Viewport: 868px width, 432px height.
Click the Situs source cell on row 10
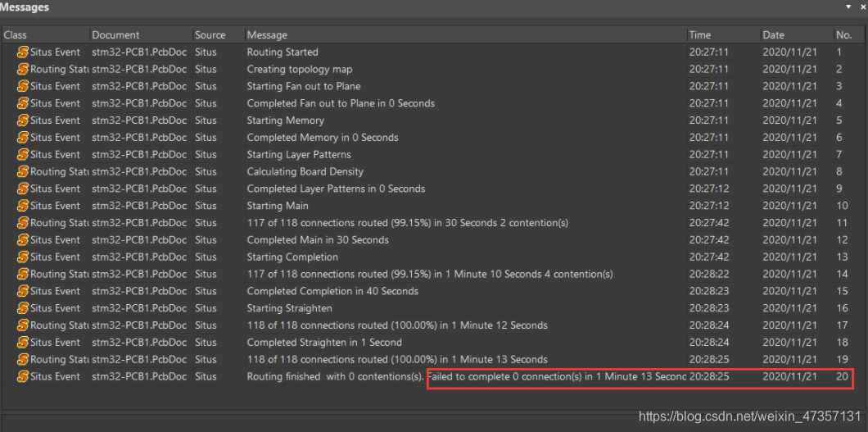(206, 206)
